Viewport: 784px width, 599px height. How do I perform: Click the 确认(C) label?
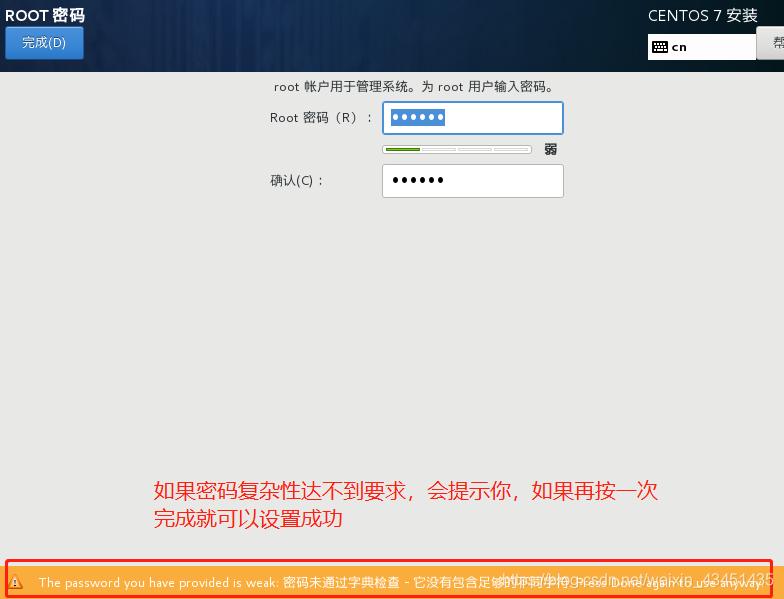296,180
